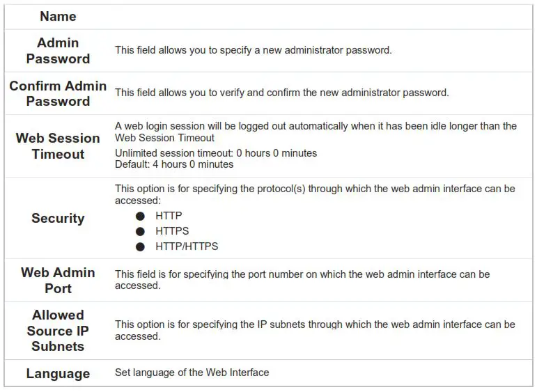
Task: Click the "Default: 4 hours 0 minutes" line
Action: pyautogui.click(x=174, y=165)
